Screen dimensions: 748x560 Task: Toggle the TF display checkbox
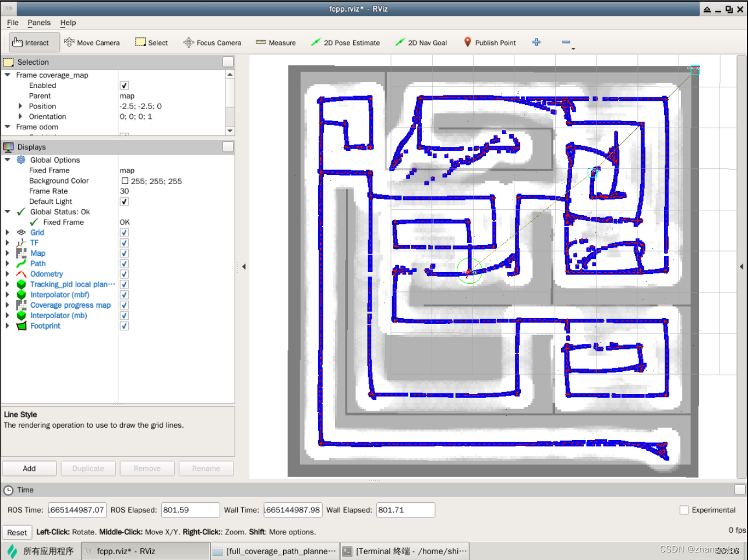pyautogui.click(x=124, y=243)
